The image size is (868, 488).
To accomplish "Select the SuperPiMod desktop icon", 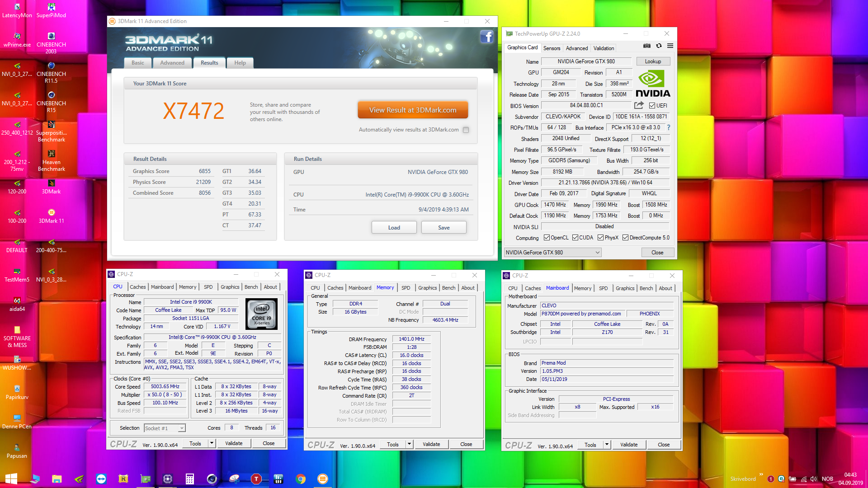I will point(51,11).
